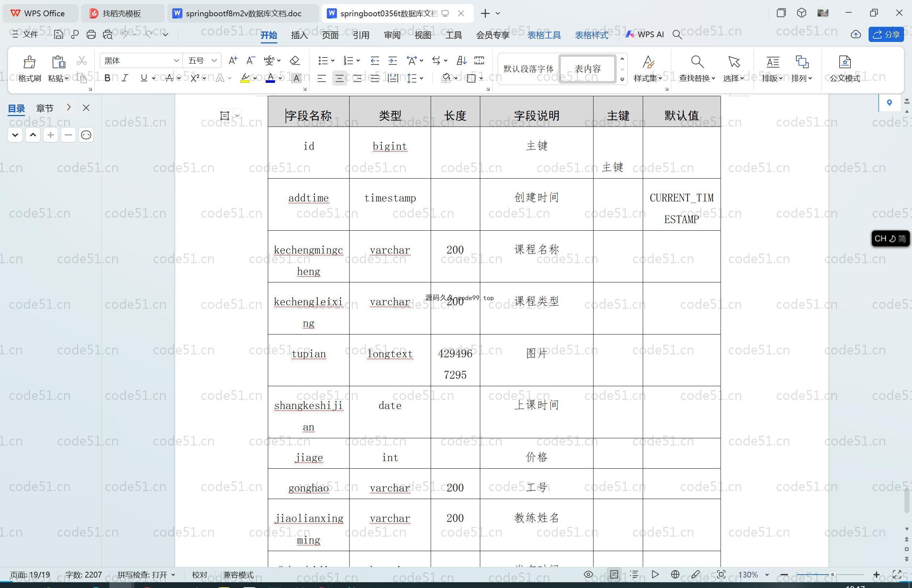Click the yellow highlight color button

245,78
